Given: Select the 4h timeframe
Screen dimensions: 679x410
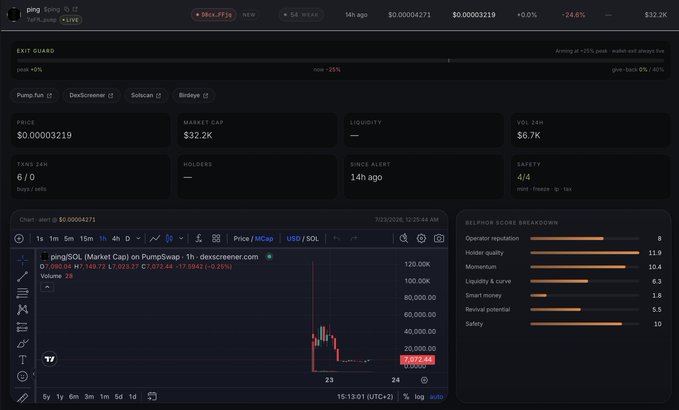Looking at the screenshot, I should pyautogui.click(x=116, y=239).
